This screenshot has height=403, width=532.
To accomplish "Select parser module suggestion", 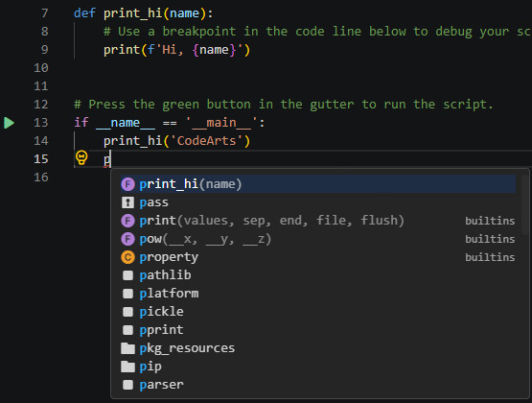I will pyautogui.click(x=318, y=385).
